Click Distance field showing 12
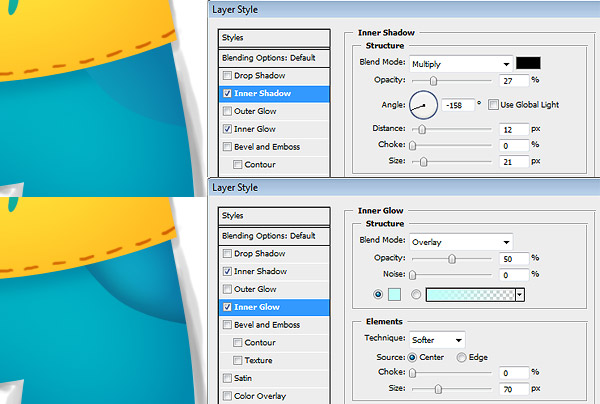 tap(514, 130)
